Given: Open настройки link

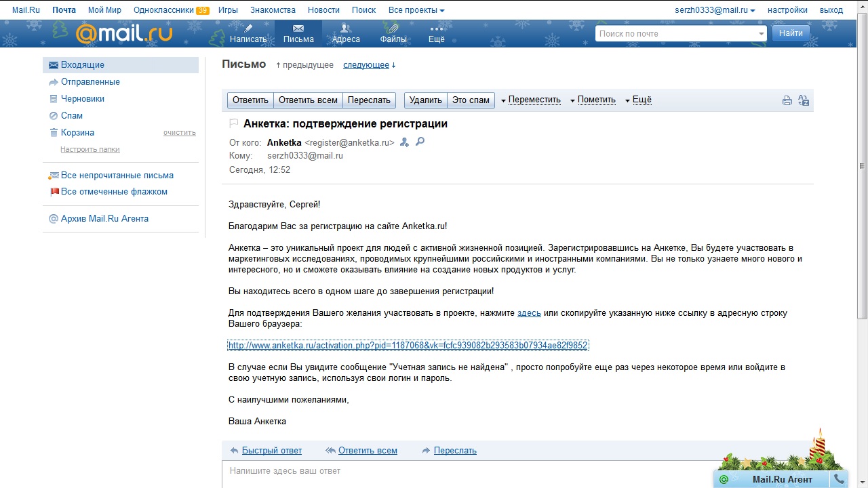Looking at the screenshot, I should tap(787, 10).
